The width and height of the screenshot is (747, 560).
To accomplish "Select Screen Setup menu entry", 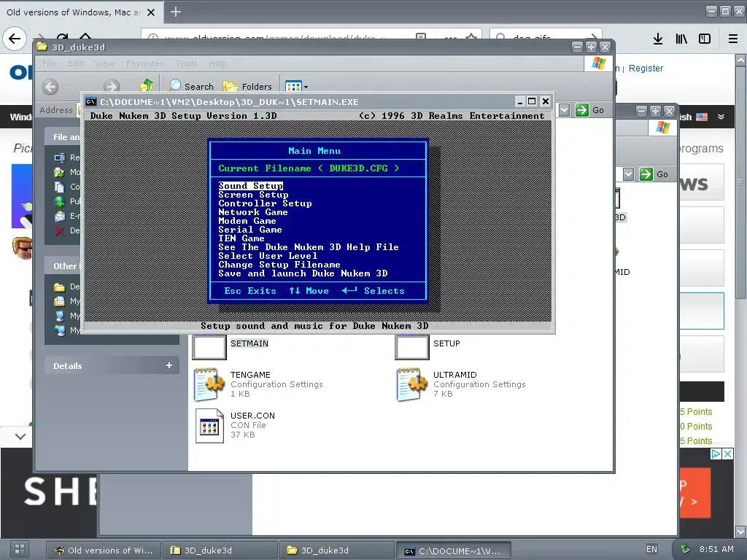I will click(x=253, y=195).
